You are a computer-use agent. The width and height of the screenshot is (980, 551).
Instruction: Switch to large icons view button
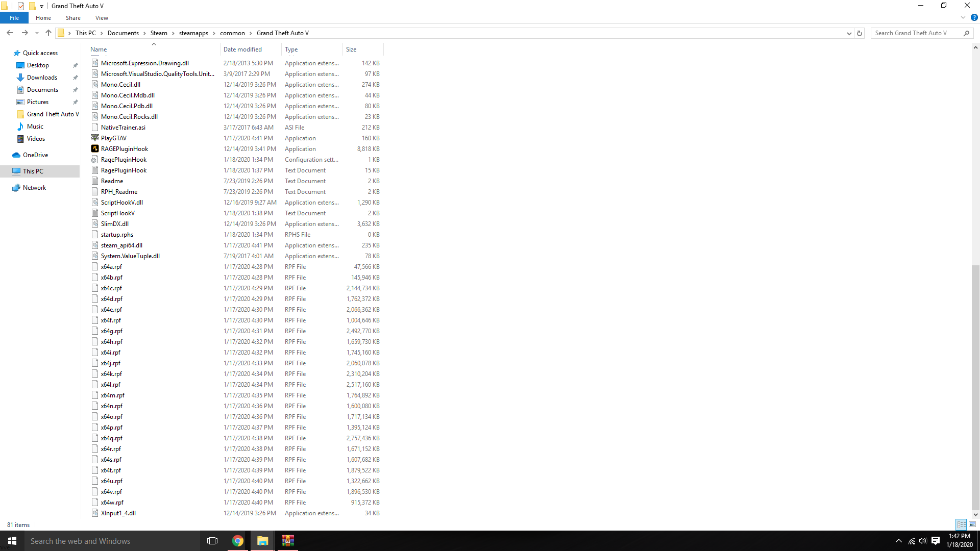click(x=972, y=524)
